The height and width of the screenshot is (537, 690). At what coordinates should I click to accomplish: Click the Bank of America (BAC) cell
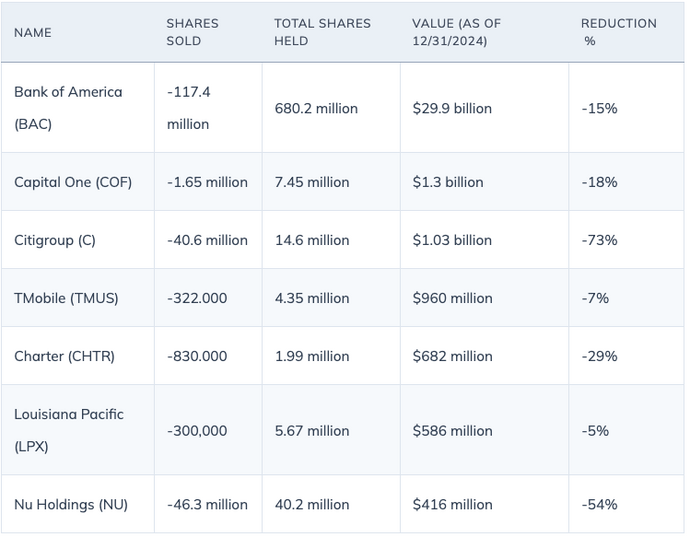click(68, 108)
